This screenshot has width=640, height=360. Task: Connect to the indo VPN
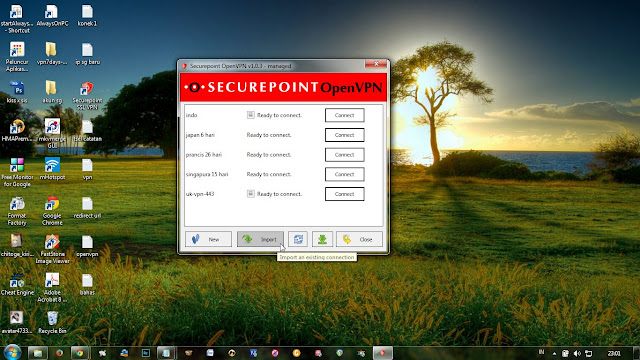click(344, 115)
